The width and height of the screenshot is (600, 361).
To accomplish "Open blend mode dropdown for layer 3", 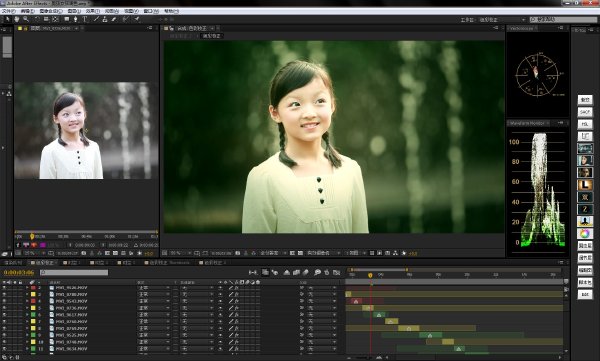I will [x=154, y=294].
